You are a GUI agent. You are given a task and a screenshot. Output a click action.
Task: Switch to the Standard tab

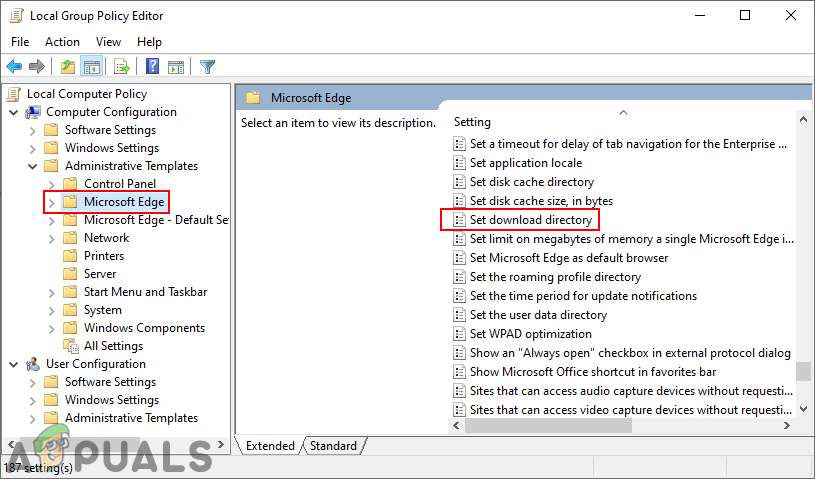pos(333,446)
